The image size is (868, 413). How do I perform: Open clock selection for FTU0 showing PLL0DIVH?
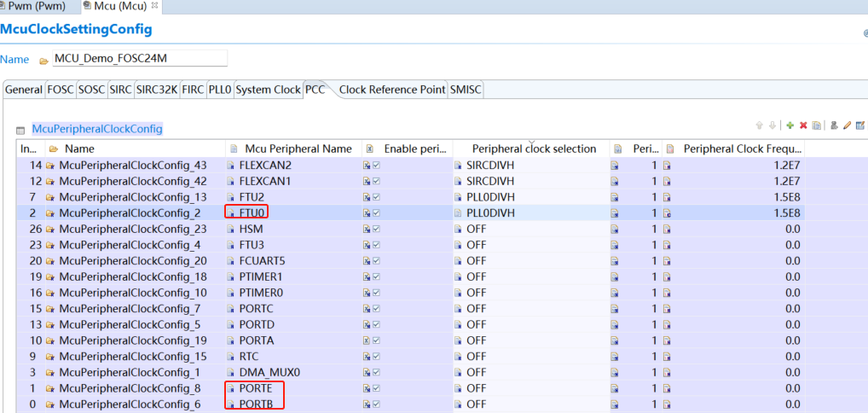(529, 212)
